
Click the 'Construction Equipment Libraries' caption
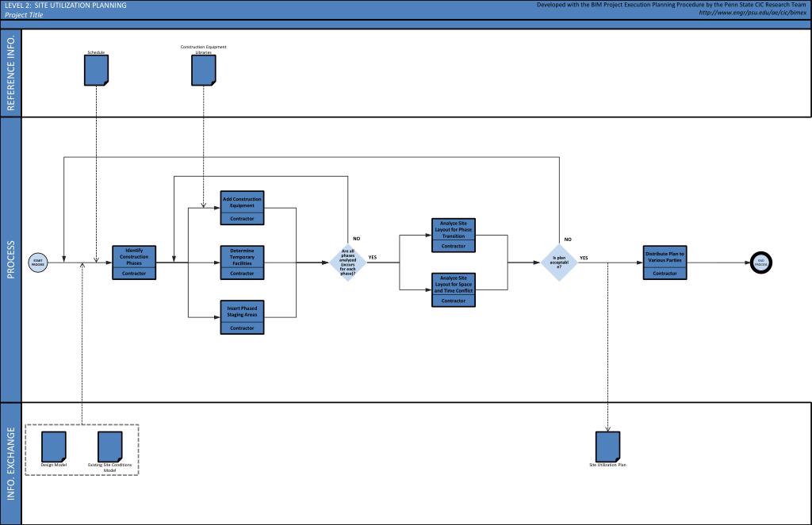[204, 49]
